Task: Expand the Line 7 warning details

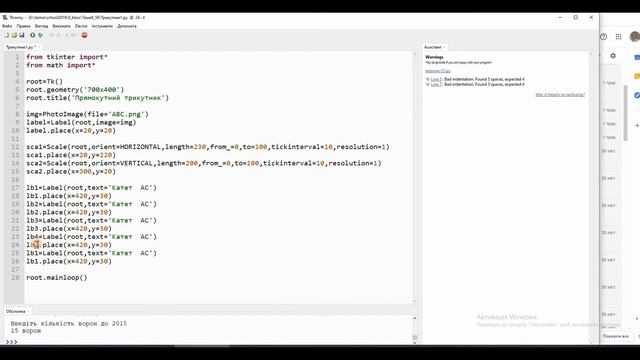Action: pyautogui.click(x=428, y=84)
